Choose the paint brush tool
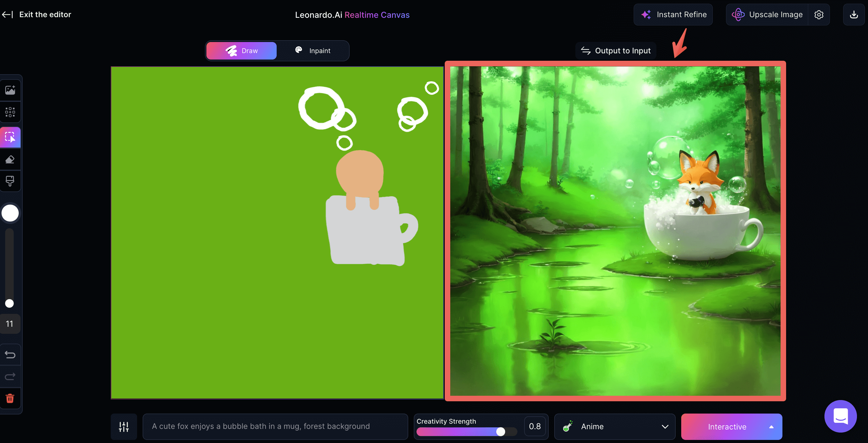 [10, 181]
